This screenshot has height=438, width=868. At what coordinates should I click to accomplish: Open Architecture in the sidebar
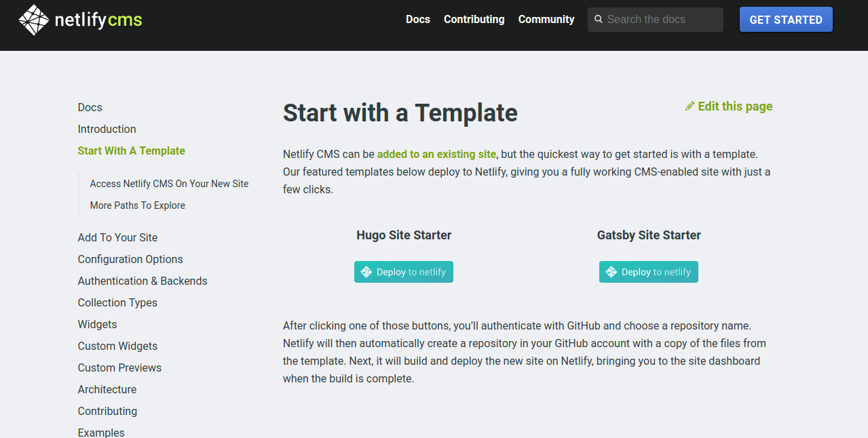[107, 390]
